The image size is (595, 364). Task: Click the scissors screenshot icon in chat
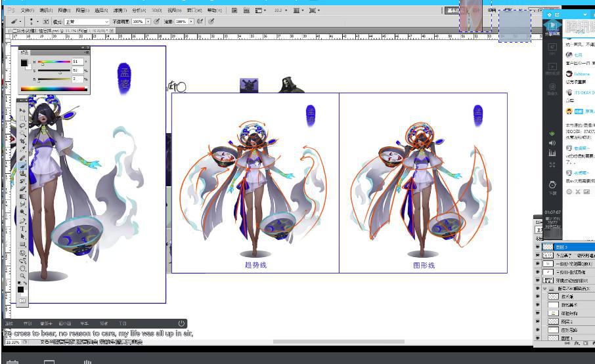pyautogui.click(x=578, y=192)
